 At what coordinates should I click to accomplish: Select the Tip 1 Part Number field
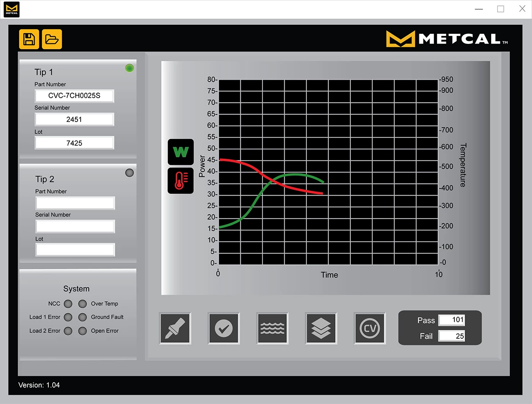click(74, 96)
